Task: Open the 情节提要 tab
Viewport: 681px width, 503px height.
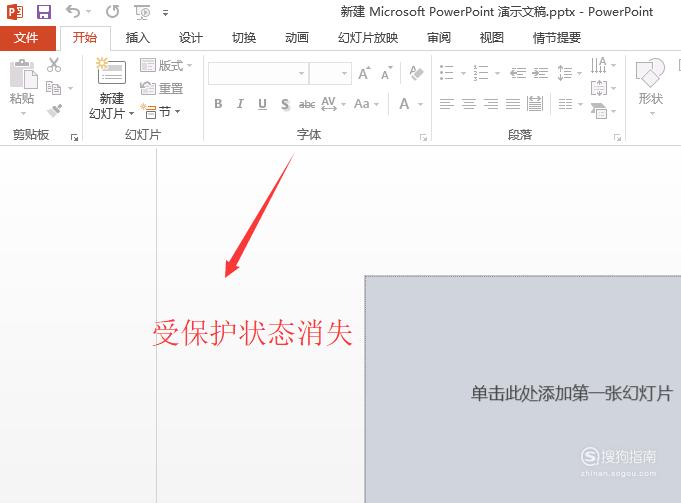Action: pos(557,38)
